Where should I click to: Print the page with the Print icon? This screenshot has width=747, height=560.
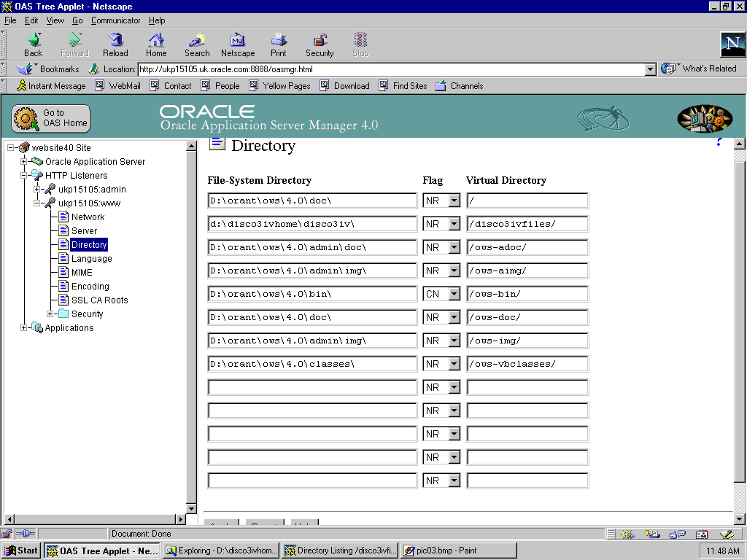(279, 44)
